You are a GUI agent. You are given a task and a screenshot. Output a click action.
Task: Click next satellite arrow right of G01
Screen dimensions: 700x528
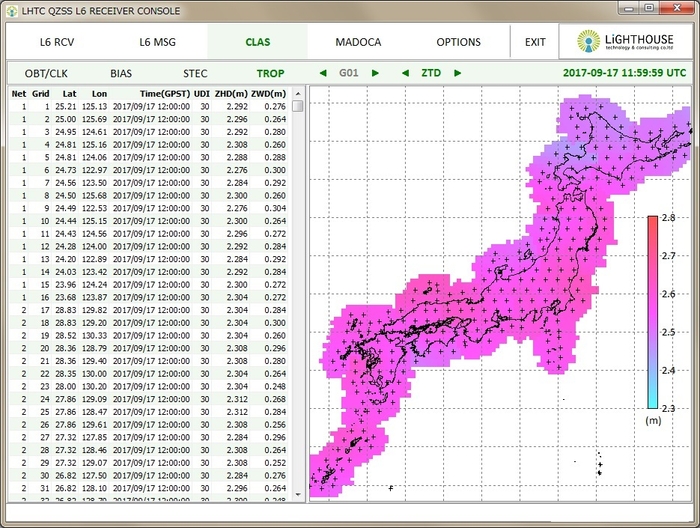[x=375, y=73]
